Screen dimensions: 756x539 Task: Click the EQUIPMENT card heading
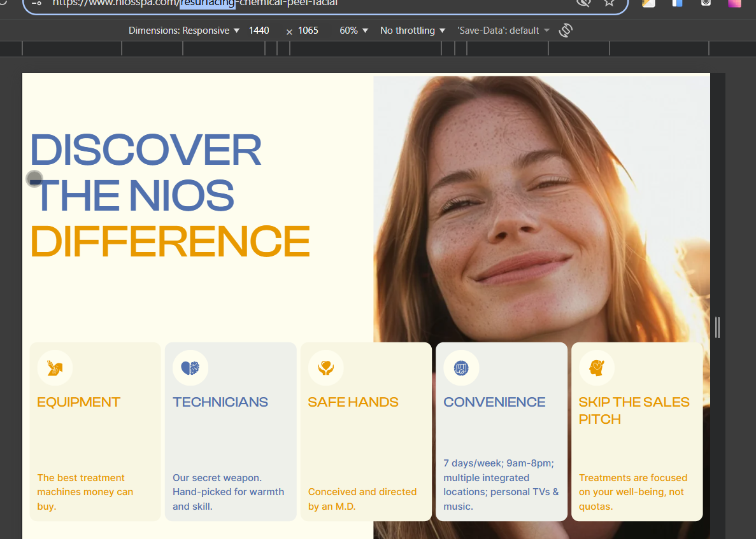tap(79, 402)
